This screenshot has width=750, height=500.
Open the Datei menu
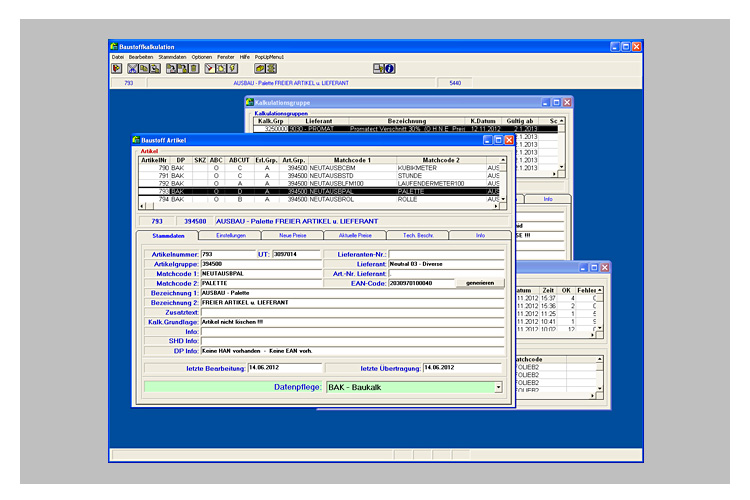[x=118, y=57]
